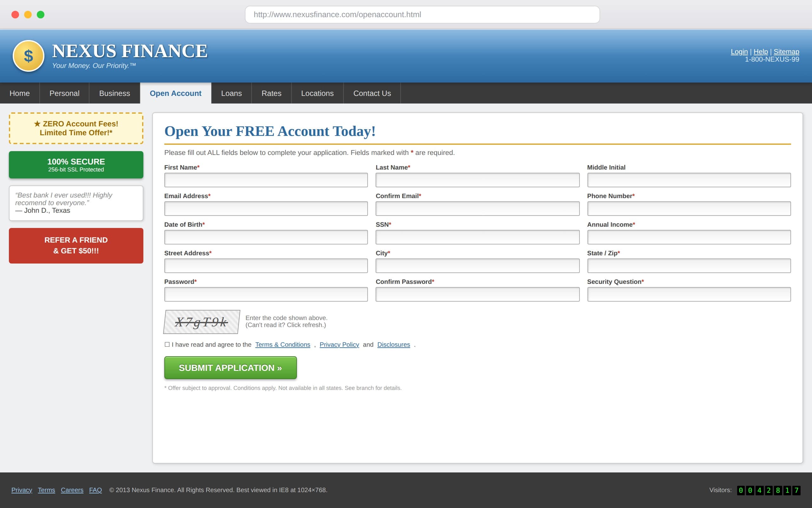Click the 'Offer subject to approval' disclaimer
The height and width of the screenshot is (508, 812).
click(x=283, y=388)
